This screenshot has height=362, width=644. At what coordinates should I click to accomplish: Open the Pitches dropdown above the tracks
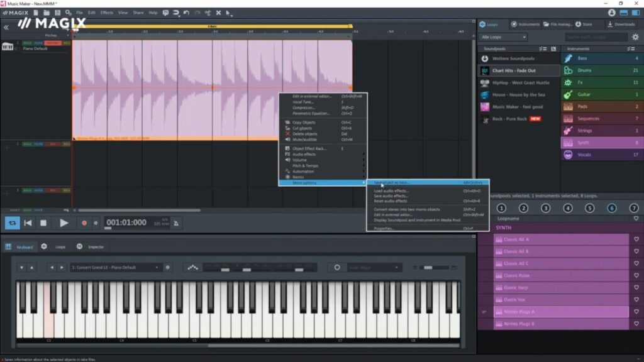pos(56,35)
